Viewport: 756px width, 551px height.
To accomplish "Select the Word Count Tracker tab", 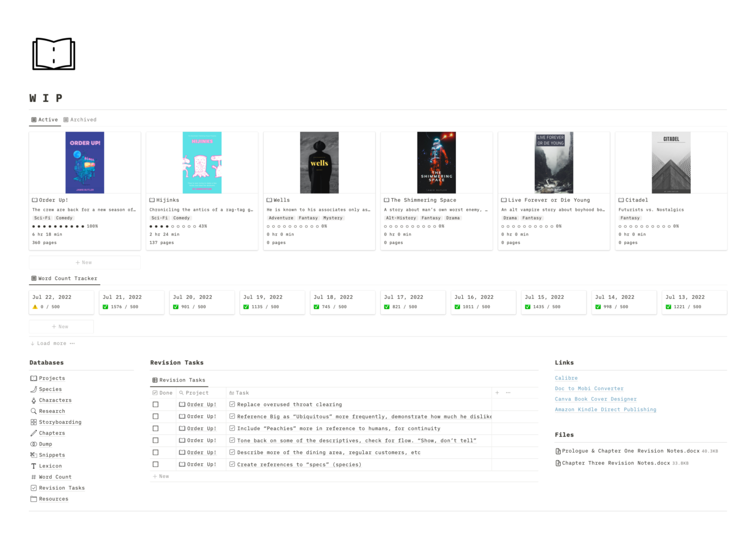I will [x=64, y=278].
